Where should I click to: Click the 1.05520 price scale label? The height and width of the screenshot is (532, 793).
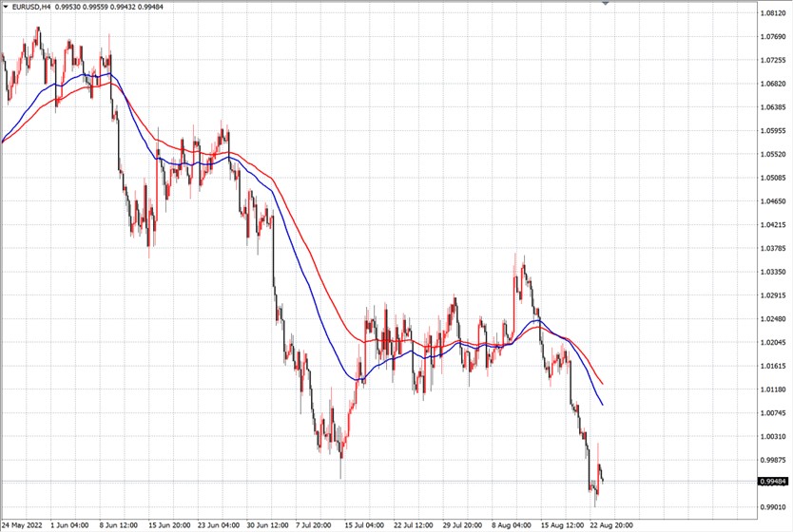pyautogui.click(x=773, y=154)
